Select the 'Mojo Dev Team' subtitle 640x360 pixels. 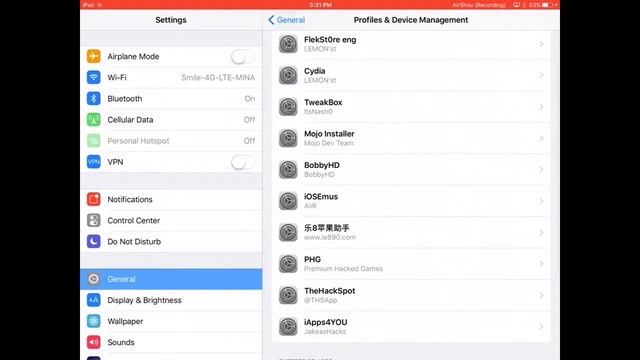click(x=329, y=143)
